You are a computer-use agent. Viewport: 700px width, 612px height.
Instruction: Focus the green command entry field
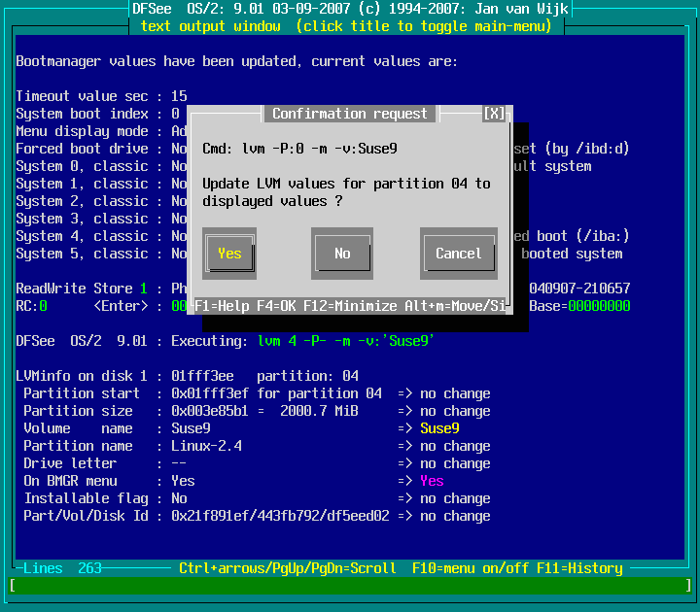pos(349,586)
